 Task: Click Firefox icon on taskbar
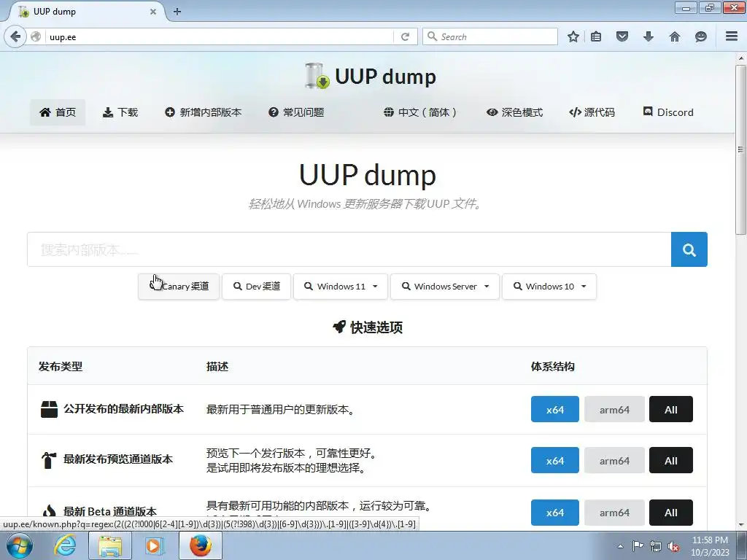tap(201, 545)
